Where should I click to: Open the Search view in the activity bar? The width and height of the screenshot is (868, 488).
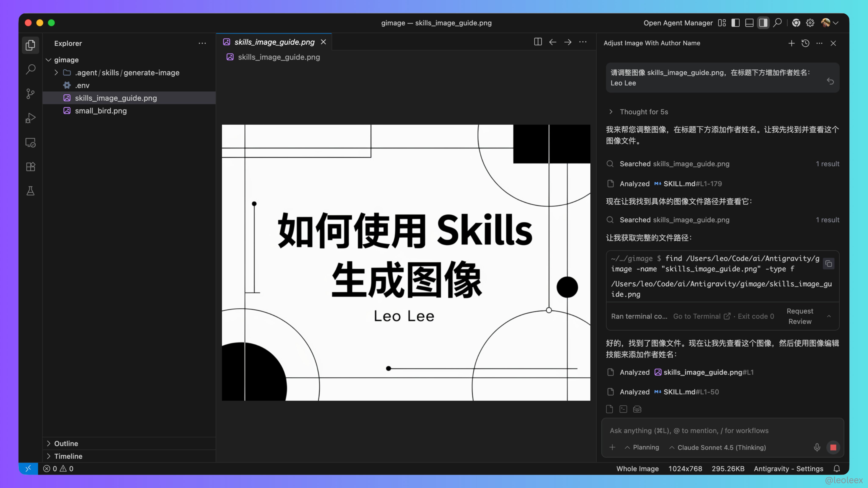click(x=30, y=69)
